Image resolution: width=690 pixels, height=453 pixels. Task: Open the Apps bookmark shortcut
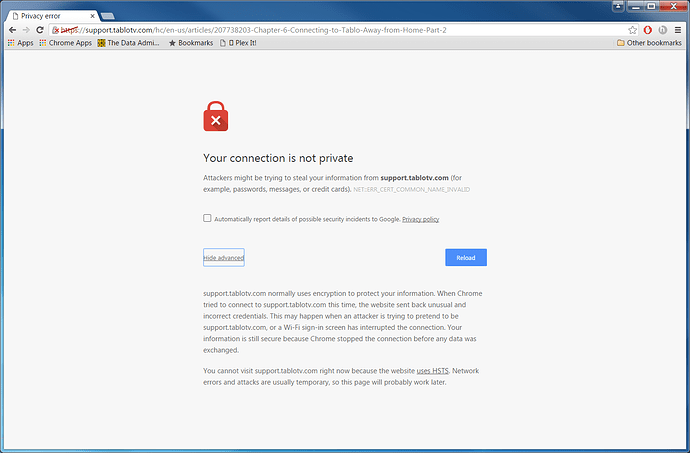coord(20,43)
